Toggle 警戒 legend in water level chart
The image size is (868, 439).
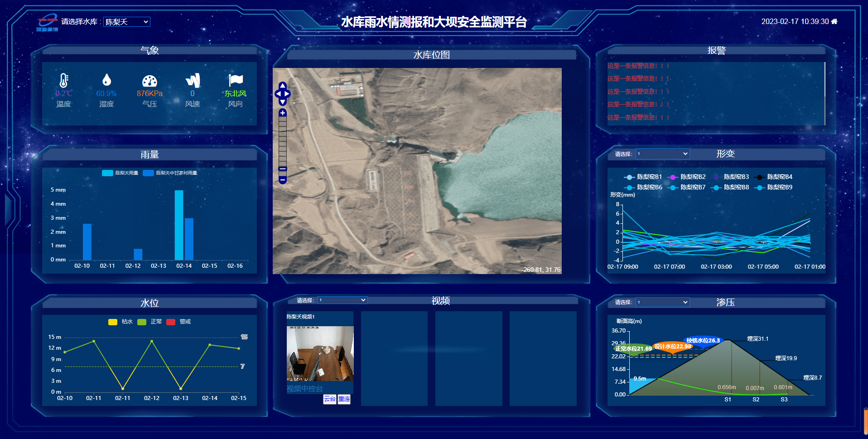coord(178,322)
